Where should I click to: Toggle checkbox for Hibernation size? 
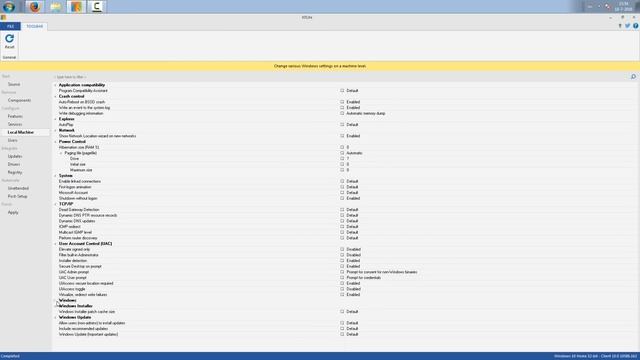pyautogui.click(x=342, y=147)
